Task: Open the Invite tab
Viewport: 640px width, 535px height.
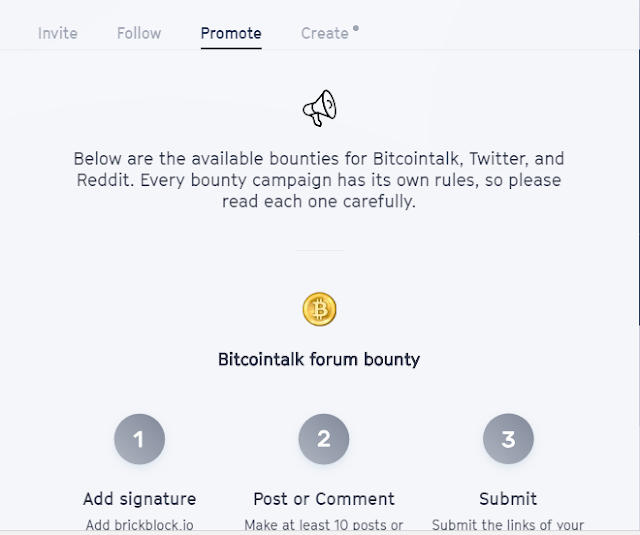Action: click(58, 33)
